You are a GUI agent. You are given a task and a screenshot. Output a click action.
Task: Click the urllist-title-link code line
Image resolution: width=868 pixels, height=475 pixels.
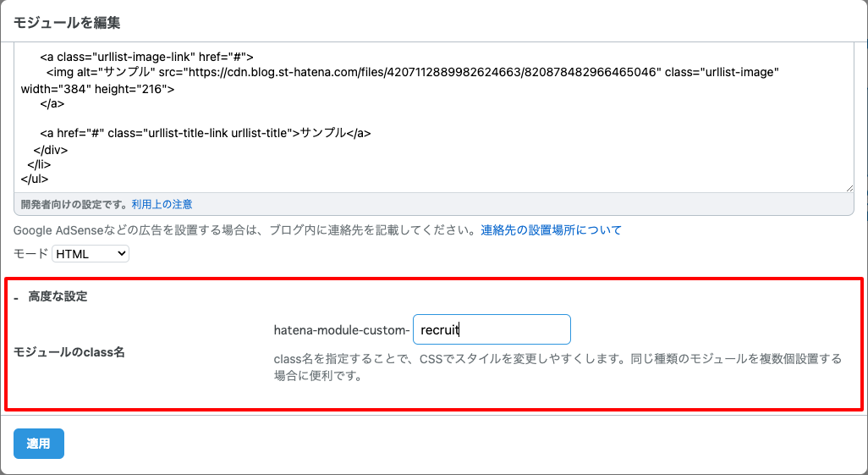pyautogui.click(x=206, y=134)
